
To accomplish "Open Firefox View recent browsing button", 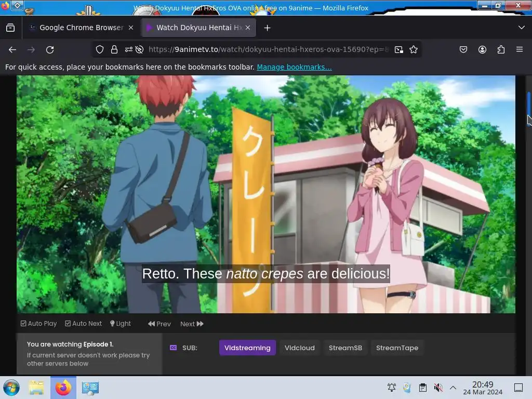I will point(10,28).
